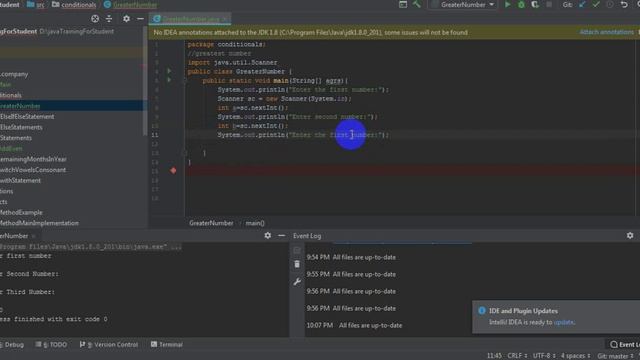Select the .company package in the tree
640x360 pixels.
click(x=14, y=74)
